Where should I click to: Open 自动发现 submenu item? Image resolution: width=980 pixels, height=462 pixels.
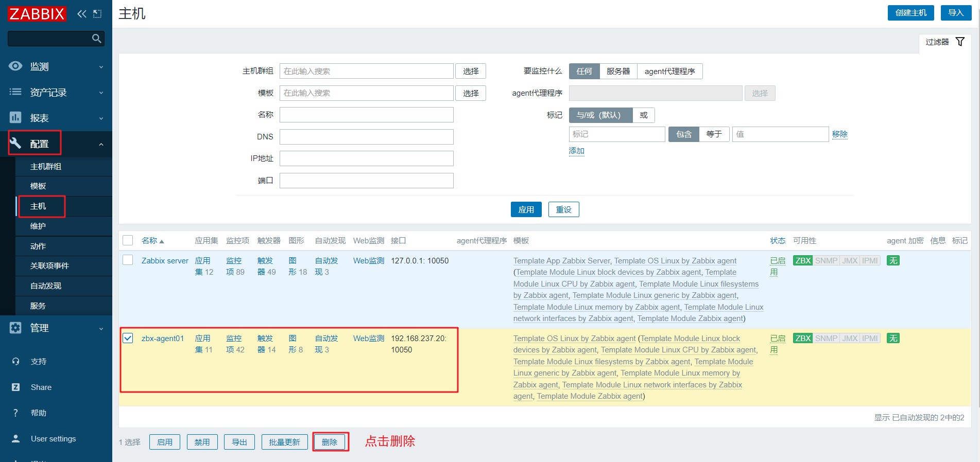64,286
